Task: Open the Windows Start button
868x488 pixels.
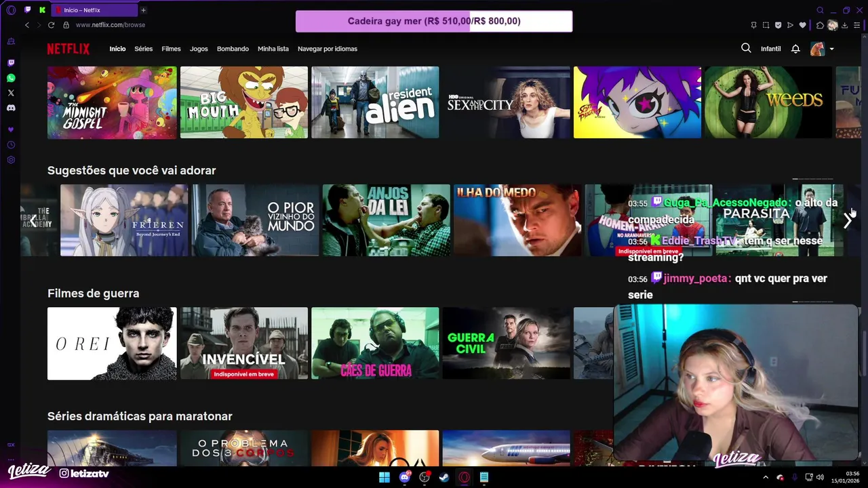Action: tap(384, 477)
